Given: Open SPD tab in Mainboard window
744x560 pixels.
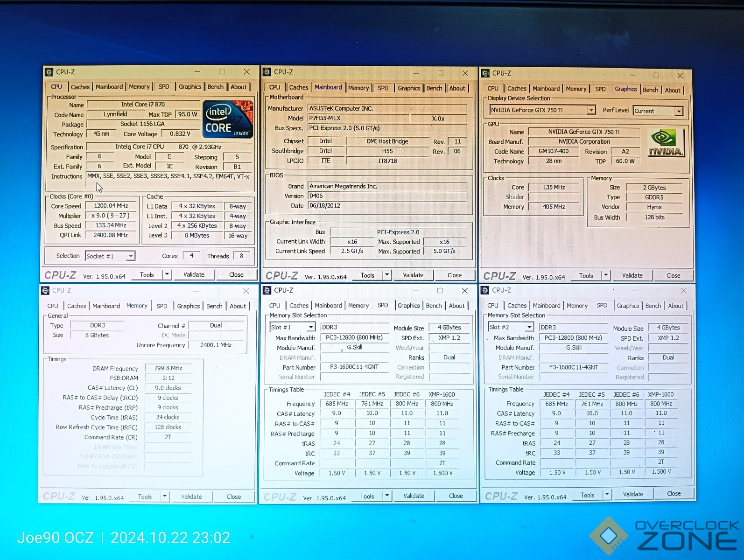Looking at the screenshot, I should (383, 88).
